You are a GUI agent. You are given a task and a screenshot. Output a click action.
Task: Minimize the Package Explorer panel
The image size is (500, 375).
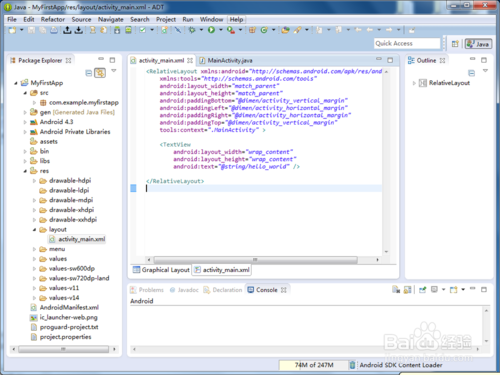(x=101, y=59)
